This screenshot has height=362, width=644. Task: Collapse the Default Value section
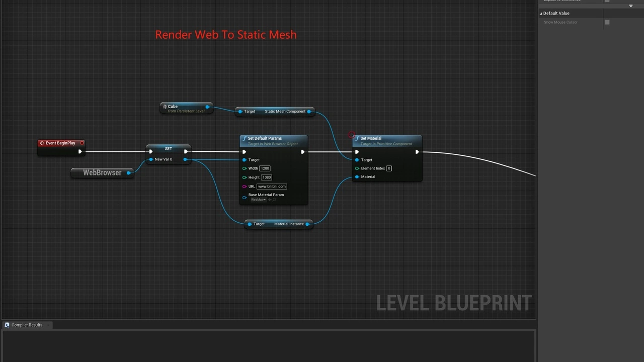(541, 14)
